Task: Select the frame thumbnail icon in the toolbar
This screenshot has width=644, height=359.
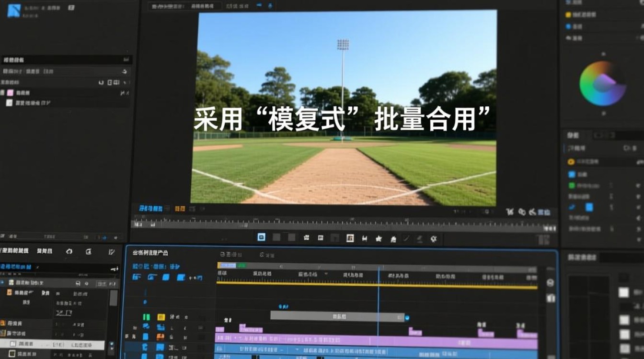Action: (349, 237)
